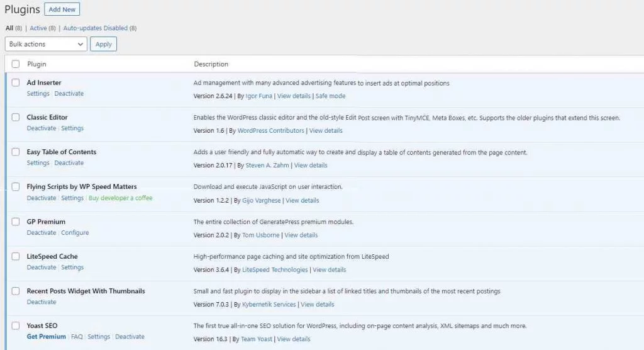This screenshot has height=350, width=644.
Task: Deactivate the Classic Editor plugin
Action: (42, 128)
